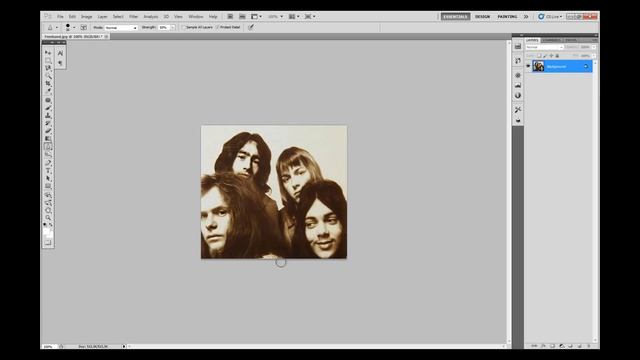Open the Strength slider arrow
The image size is (640, 360).
point(173,27)
